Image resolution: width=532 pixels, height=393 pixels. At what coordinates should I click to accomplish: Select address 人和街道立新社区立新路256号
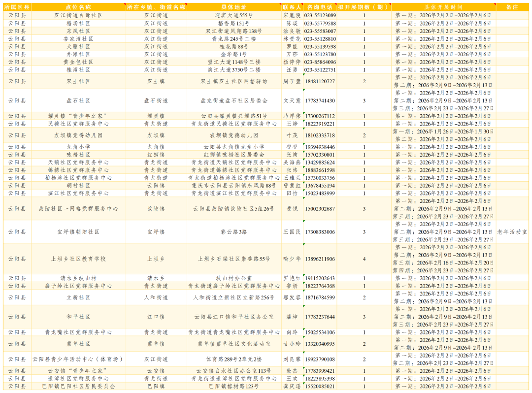click(234, 297)
